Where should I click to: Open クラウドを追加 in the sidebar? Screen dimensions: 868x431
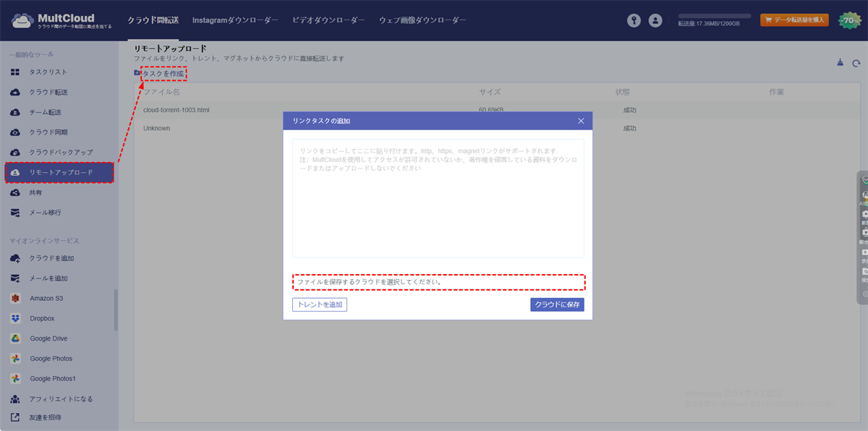click(51, 258)
